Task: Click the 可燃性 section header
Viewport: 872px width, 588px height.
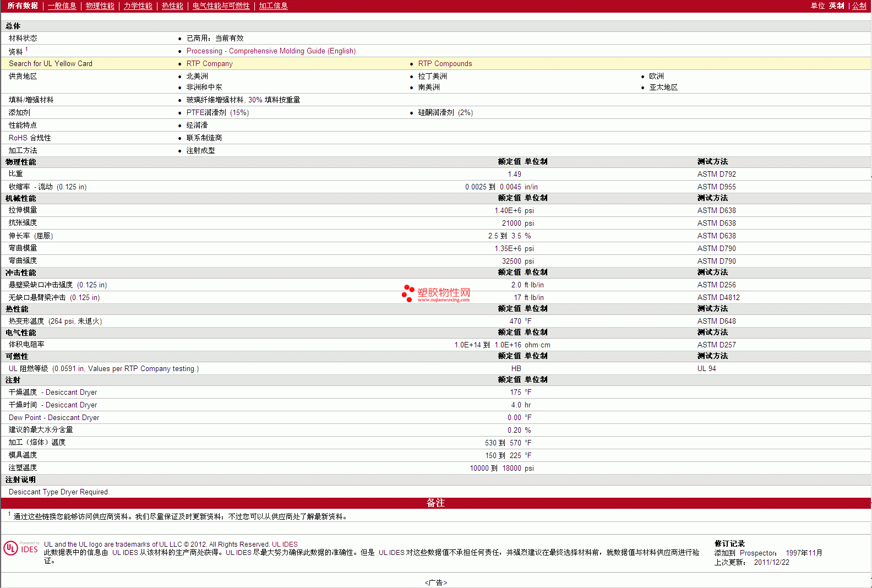Action: (x=17, y=356)
